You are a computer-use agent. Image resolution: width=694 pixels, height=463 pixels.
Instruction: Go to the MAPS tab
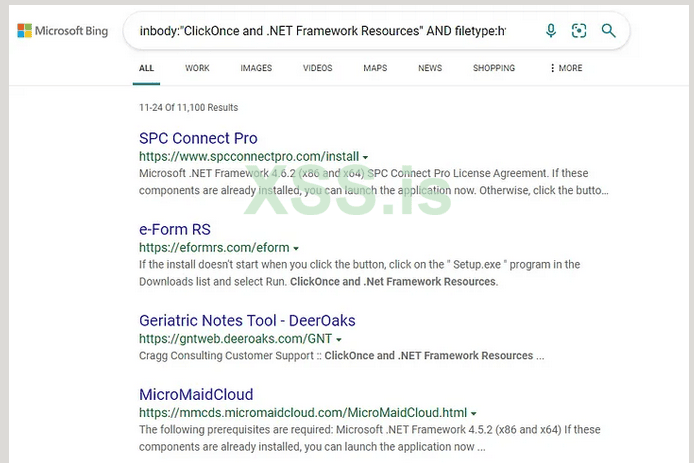375,68
